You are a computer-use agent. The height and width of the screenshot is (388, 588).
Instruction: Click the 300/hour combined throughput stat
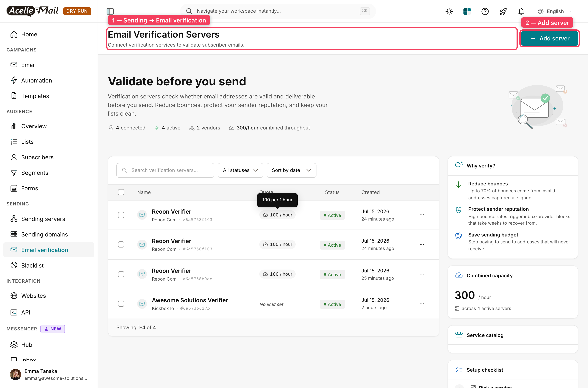(269, 128)
